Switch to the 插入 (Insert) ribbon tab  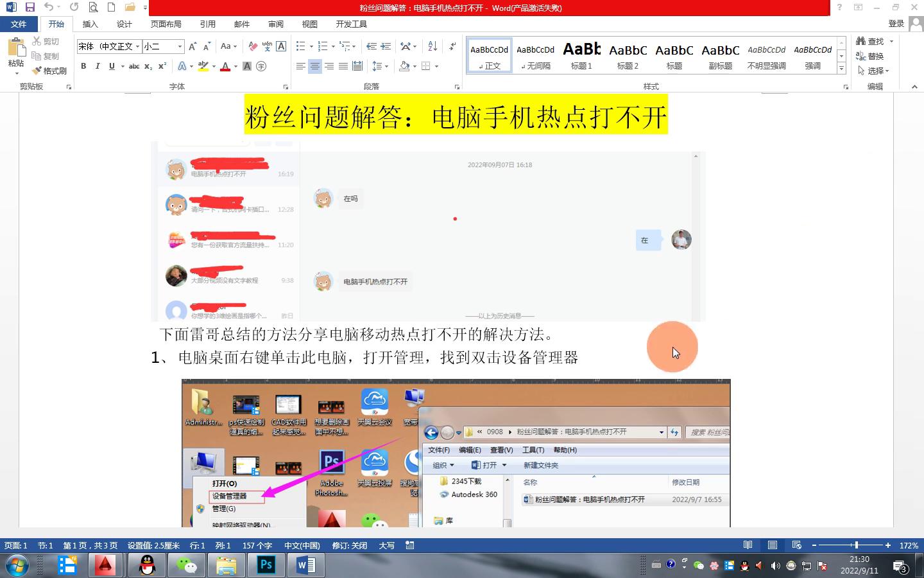90,24
